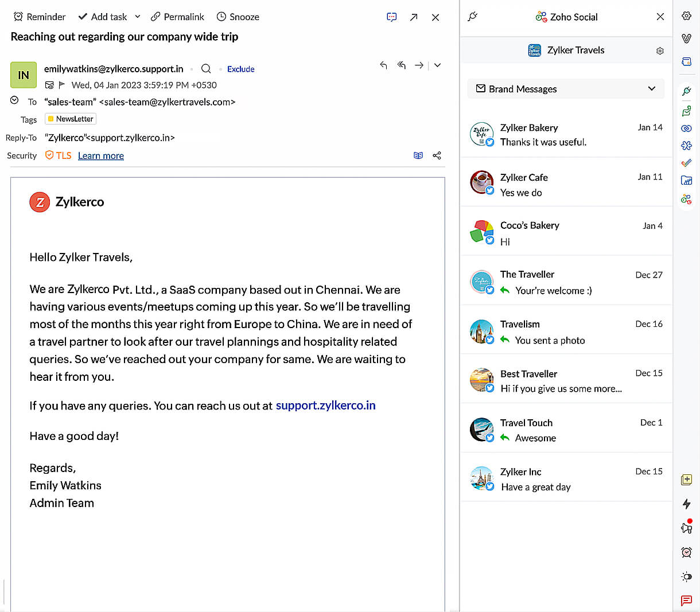Open settings gear in right sidebar
Screen dimensions: 700x612
click(x=686, y=16)
